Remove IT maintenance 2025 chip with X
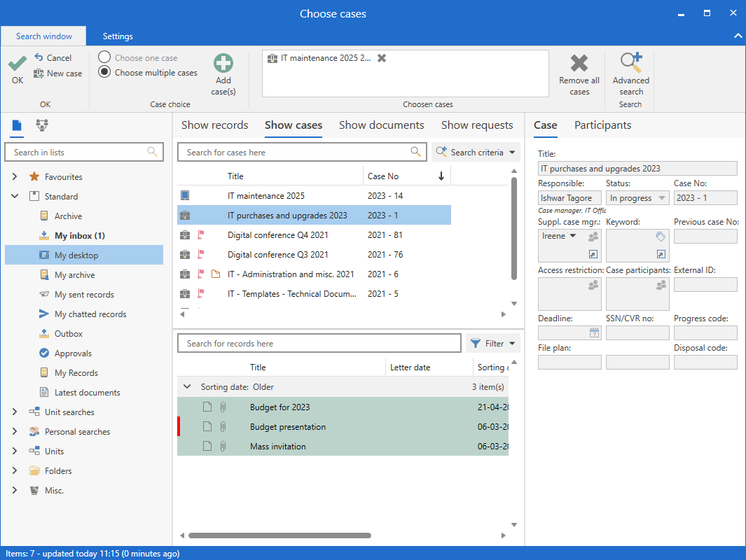Image resolution: width=746 pixels, height=560 pixels. [382, 58]
